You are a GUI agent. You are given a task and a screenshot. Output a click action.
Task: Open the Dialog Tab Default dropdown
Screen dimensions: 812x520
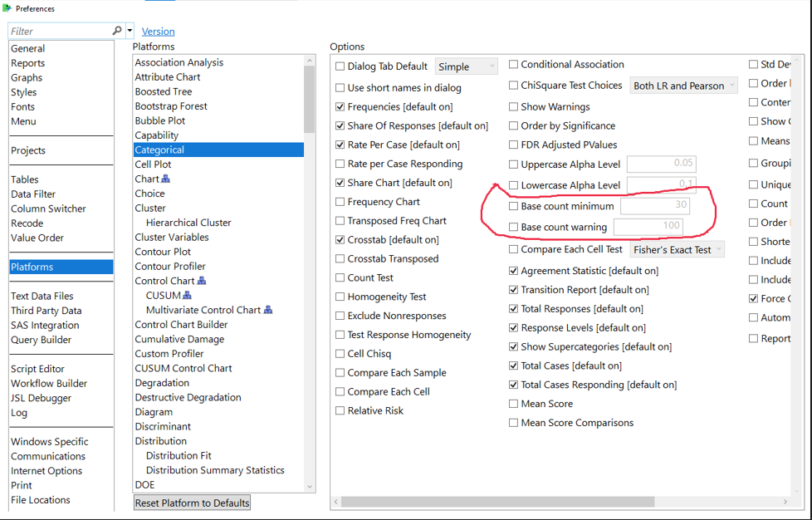coord(466,66)
